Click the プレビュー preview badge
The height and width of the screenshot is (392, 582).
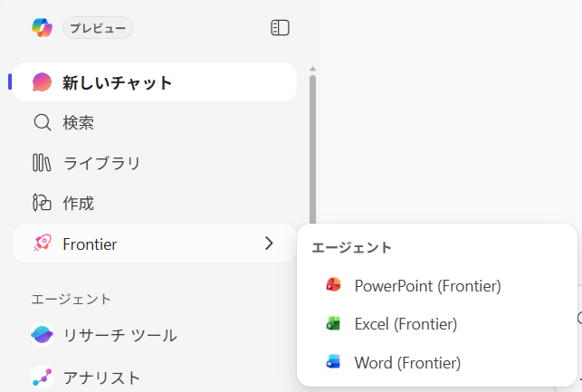[x=98, y=28]
